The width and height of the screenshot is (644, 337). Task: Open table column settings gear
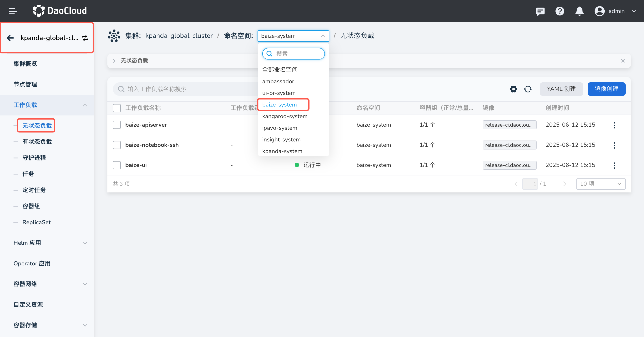pyautogui.click(x=513, y=89)
